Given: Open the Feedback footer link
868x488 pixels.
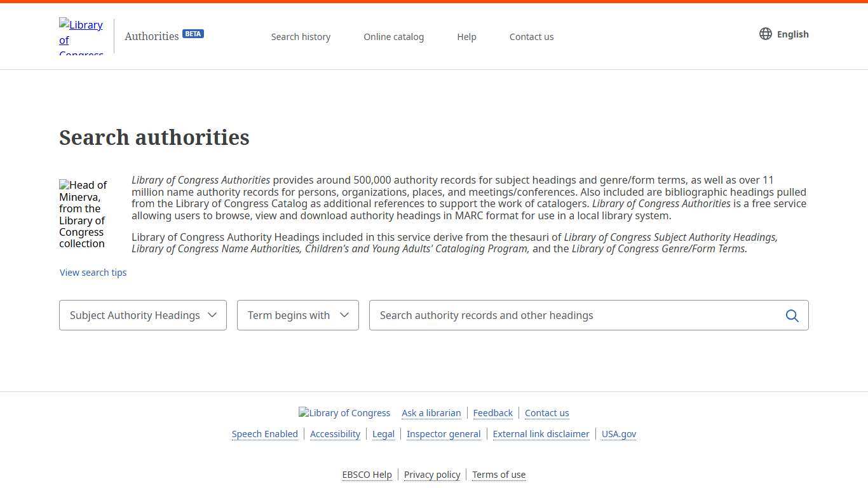Looking at the screenshot, I should [x=492, y=413].
